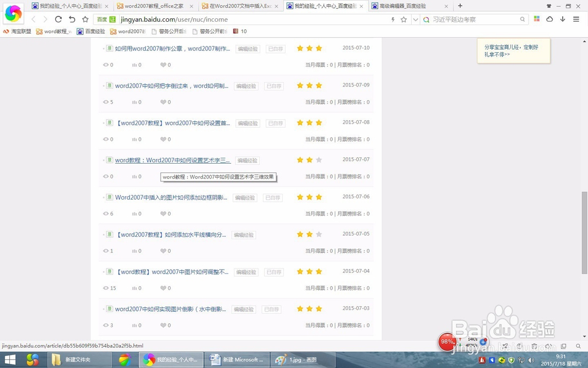Open the colorful apps grid icon
Image resolution: width=588 pixels, height=368 pixels.
(x=537, y=19)
